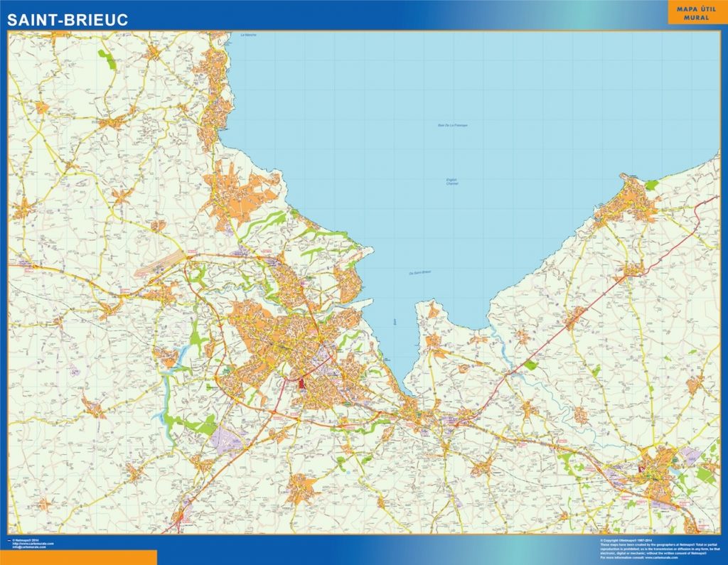Viewport: 728px width, 565px height.
Task: Click the orange coastal town on east shore
Action: [626, 200]
